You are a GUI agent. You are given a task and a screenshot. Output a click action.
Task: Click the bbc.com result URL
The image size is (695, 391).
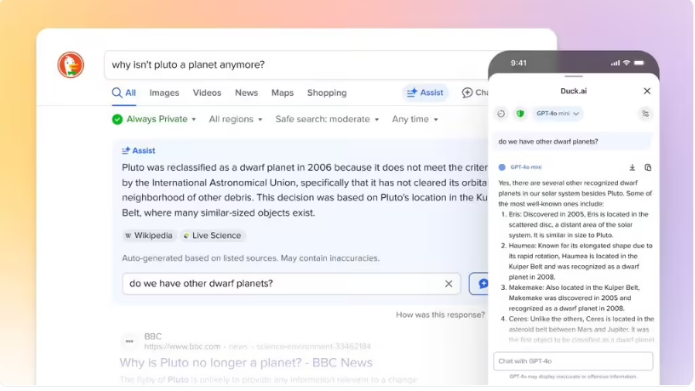258,347
